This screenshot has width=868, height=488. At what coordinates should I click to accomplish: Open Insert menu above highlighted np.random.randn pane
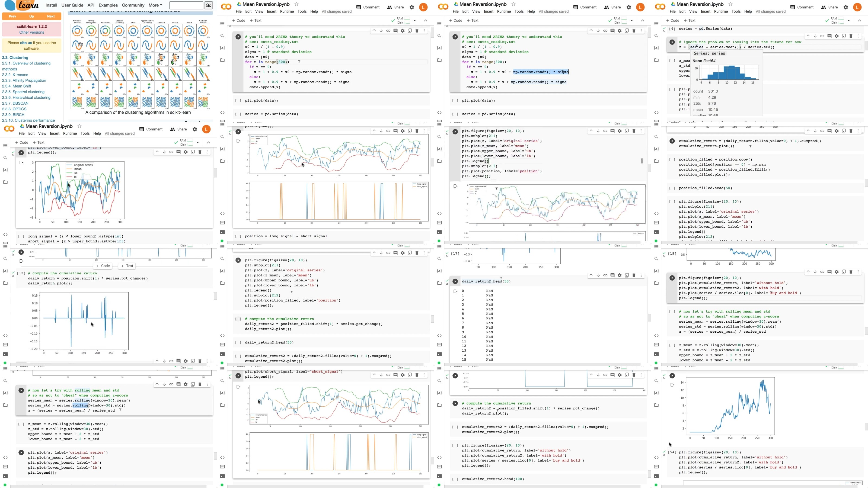click(x=489, y=11)
